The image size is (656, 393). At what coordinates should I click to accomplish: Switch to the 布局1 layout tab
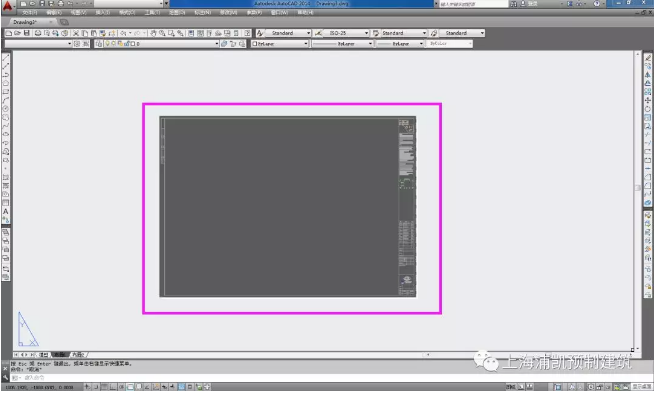pos(60,355)
